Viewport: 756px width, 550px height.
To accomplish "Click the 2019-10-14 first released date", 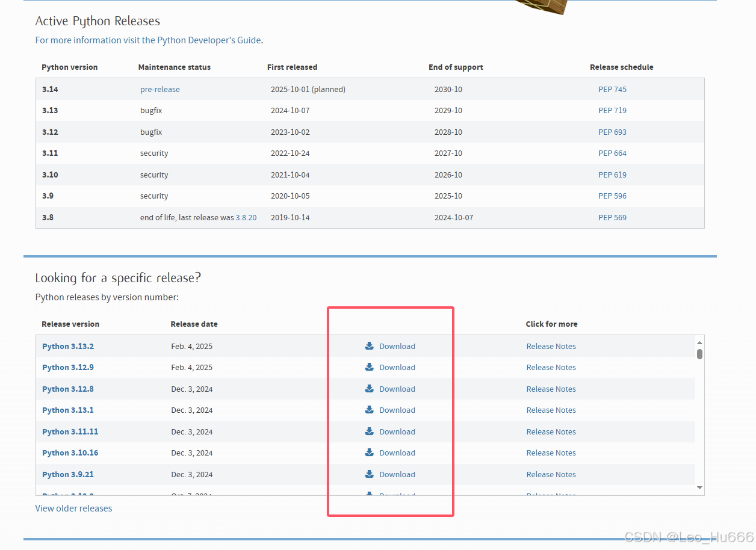I will point(290,217).
